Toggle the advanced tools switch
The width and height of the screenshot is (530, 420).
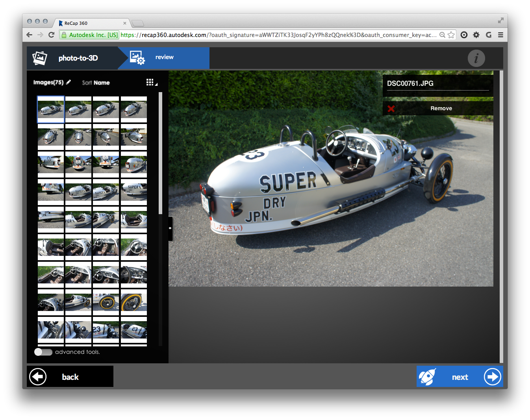point(43,352)
